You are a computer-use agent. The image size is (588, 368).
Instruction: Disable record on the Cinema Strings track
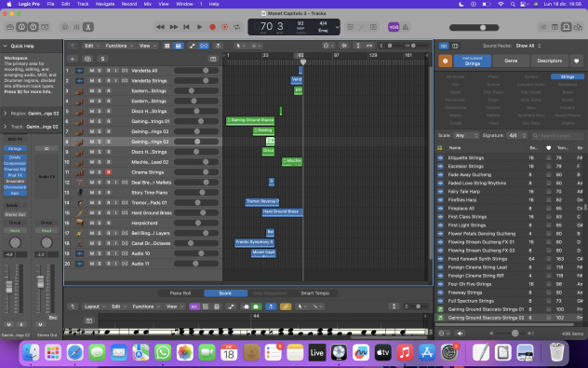tap(108, 172)
